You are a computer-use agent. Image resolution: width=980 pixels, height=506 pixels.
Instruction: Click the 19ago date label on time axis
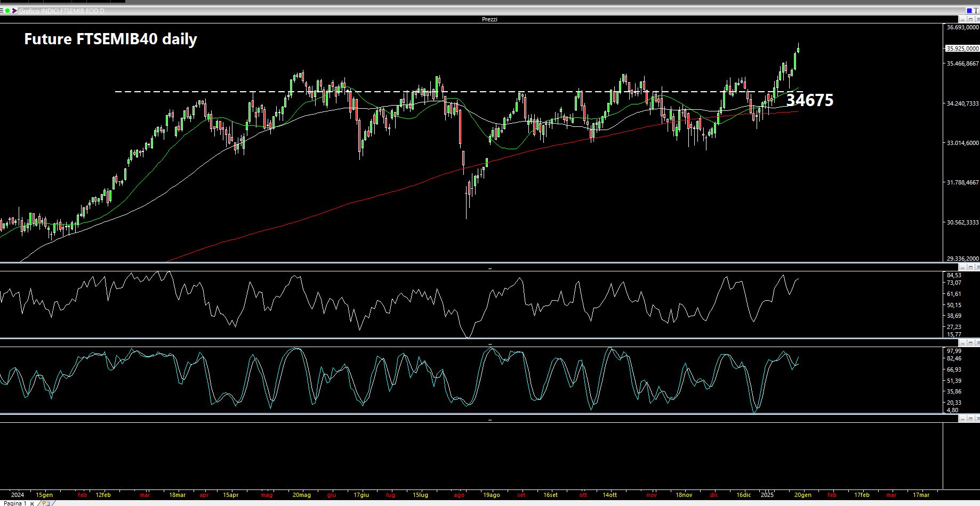click(x=491, y=495)
